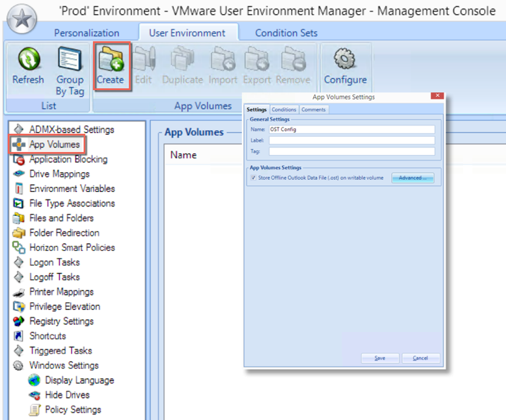Click the Export folder icon

(257, 58)
